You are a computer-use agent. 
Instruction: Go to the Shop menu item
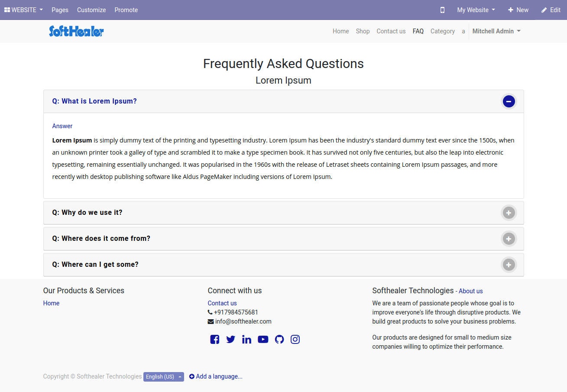[363, 31]
